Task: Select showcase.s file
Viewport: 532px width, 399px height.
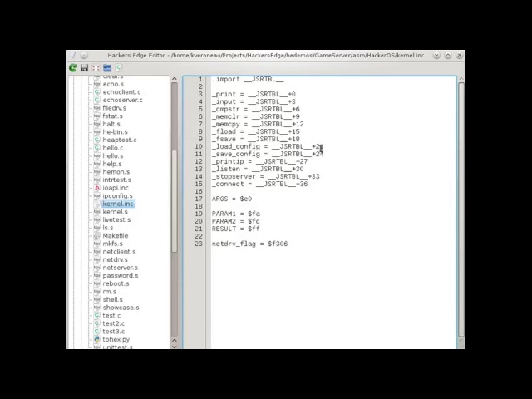Action: pos(121,308)
